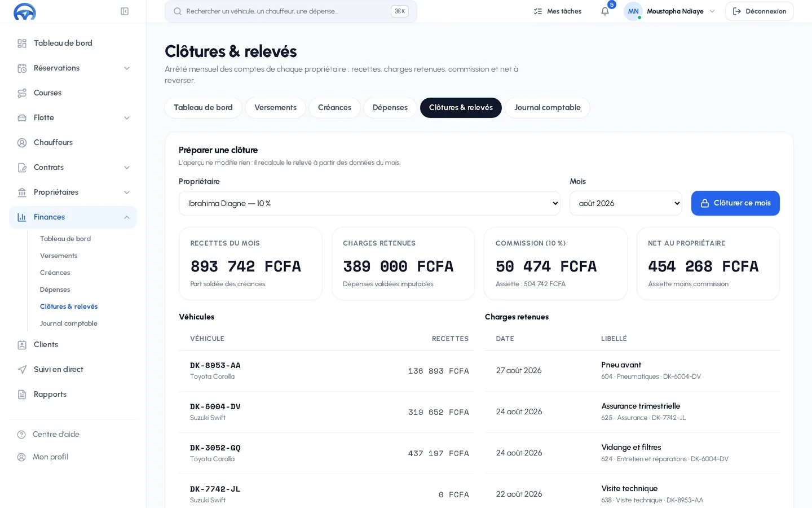Click the Chauffeurs person icon

coord(22,143)
